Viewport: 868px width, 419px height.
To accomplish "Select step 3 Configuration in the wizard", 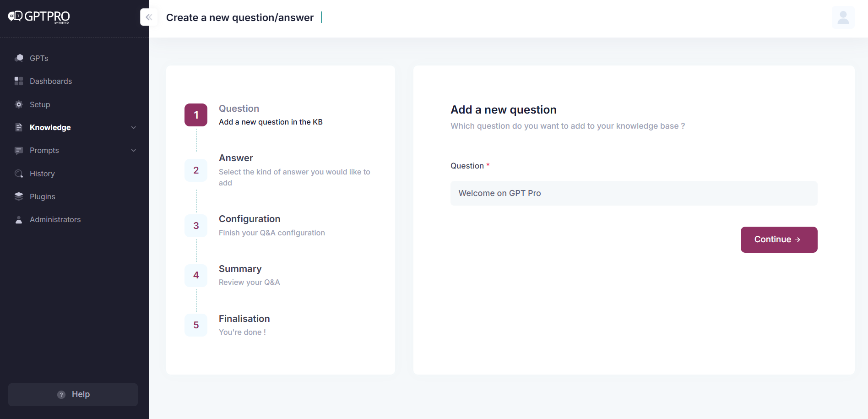I will point(196,226).
